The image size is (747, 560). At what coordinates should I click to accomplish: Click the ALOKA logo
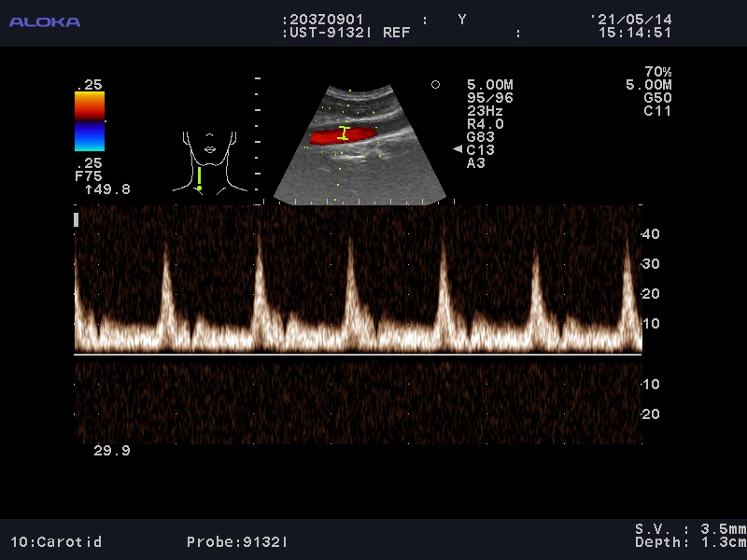click(45, 21)
